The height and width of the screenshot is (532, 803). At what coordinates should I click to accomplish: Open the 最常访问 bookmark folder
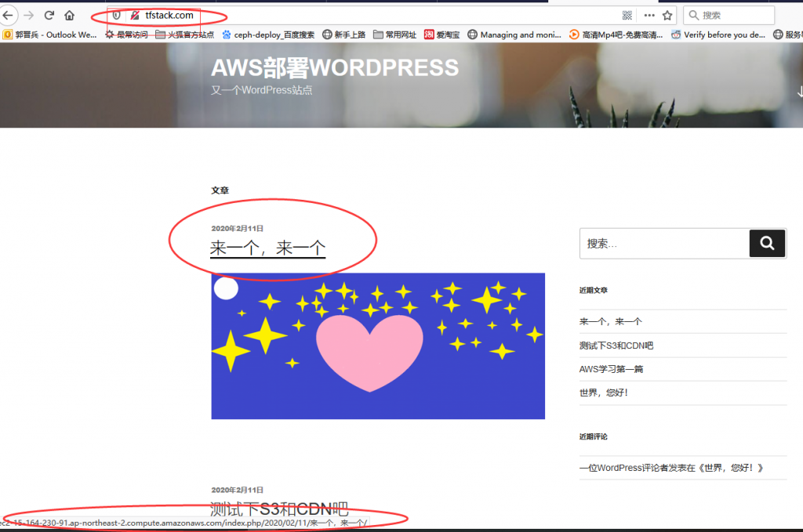pos(126,34)
